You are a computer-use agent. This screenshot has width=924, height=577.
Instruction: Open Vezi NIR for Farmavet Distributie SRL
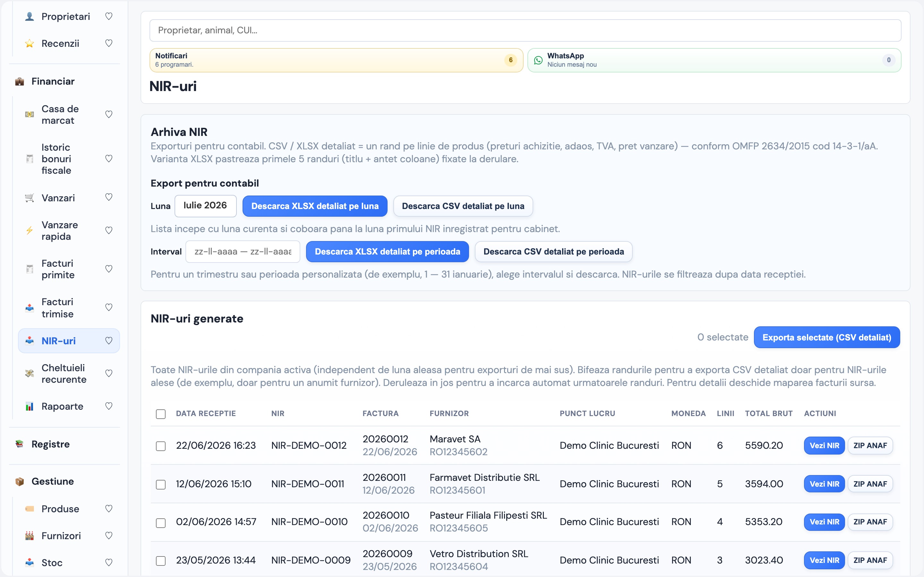[824, 484]
